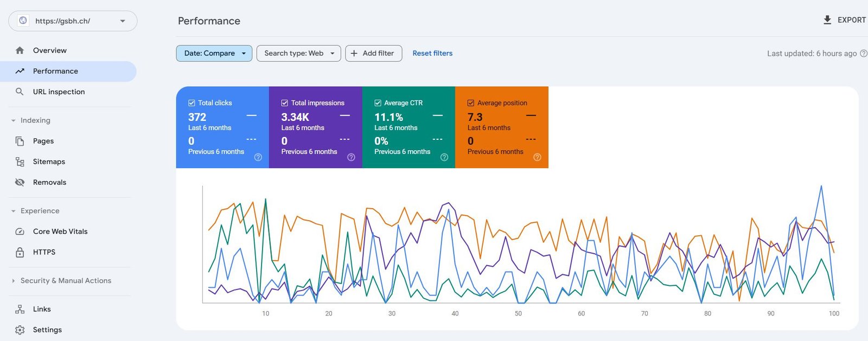
Task: Open Settings in the sidebar
Action: [x=47, y=330]
